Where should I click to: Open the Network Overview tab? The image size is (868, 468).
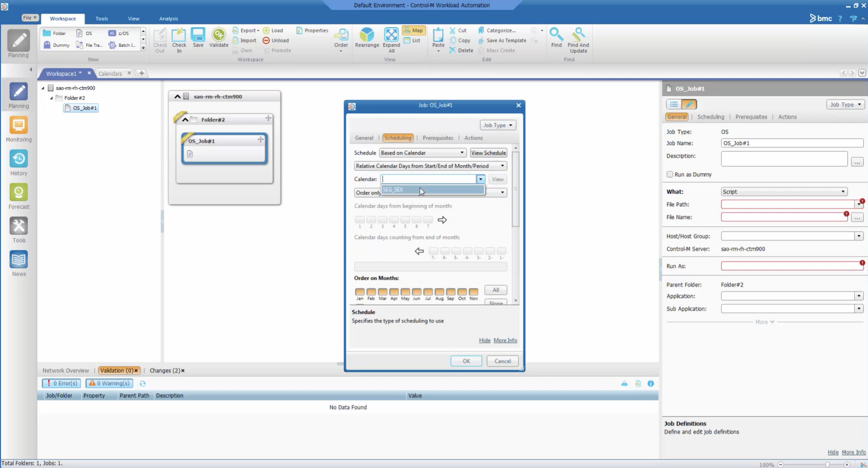66,370
